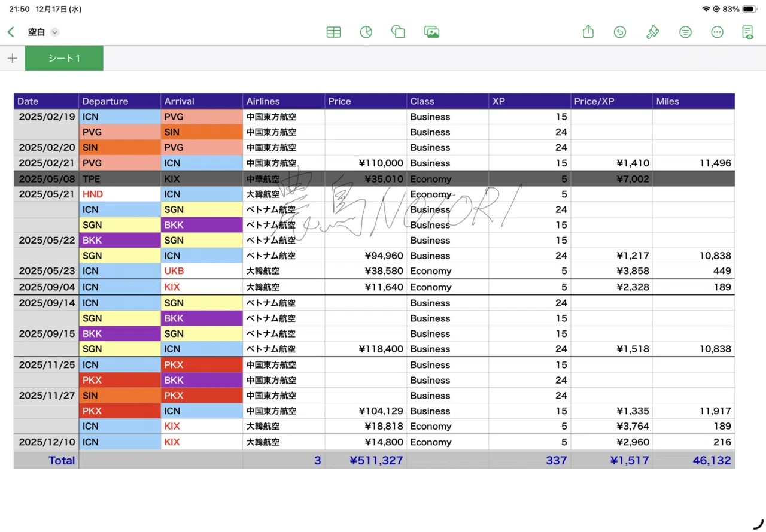
Task: Select the red UKB arrival cell
Action: tap(202, 271)
